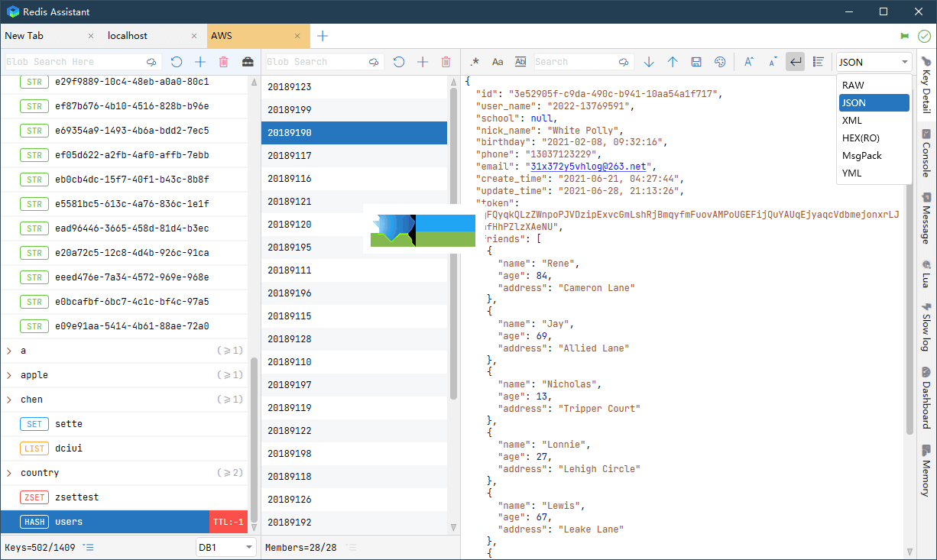Select the 'dciui' LIST key

pos(125,448)
